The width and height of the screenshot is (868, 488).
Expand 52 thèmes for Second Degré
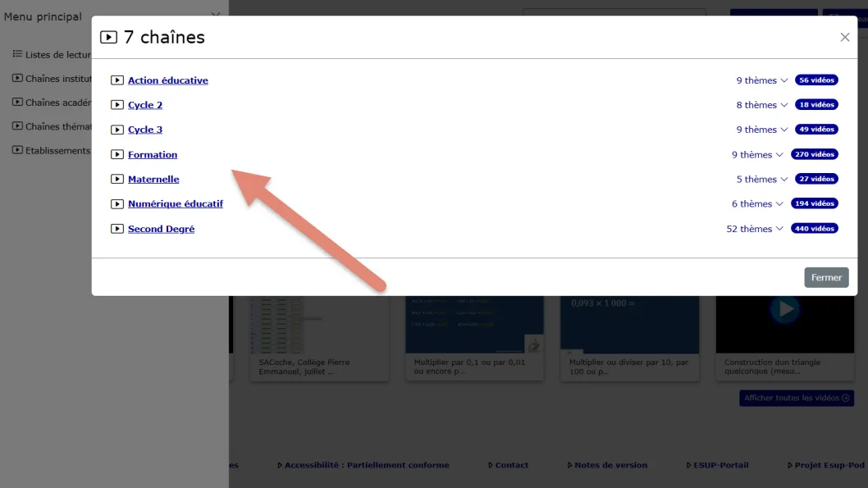click(755, 229)
